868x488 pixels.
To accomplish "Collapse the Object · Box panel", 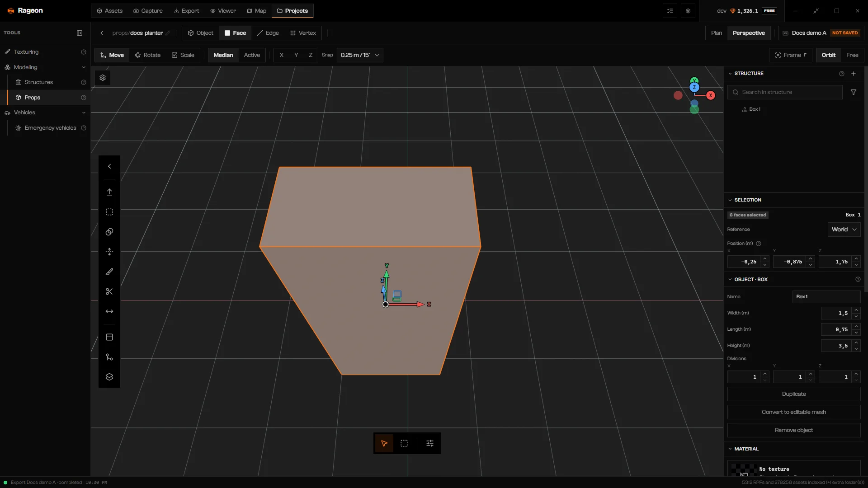I will [x=730, y=279].
